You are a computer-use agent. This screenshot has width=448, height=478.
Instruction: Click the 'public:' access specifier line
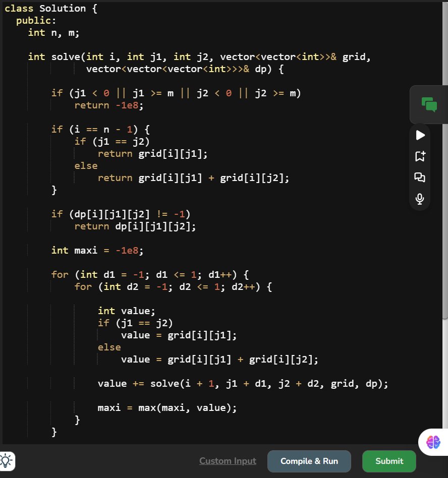36,21
